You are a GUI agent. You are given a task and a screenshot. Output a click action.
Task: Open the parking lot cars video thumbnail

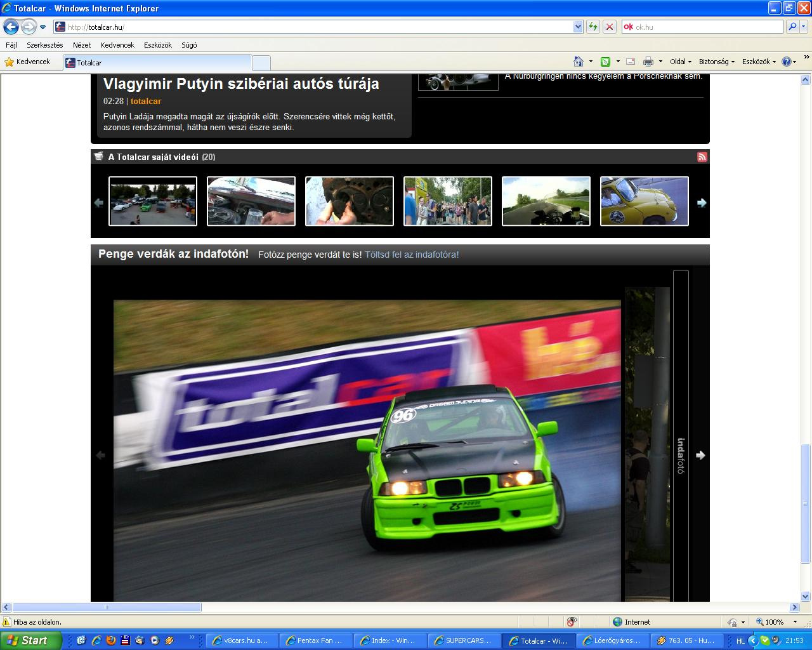click(153, 201)
